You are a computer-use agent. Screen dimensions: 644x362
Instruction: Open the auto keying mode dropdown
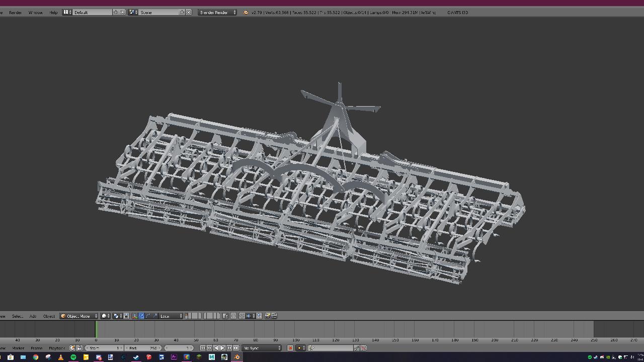(300, 348)
